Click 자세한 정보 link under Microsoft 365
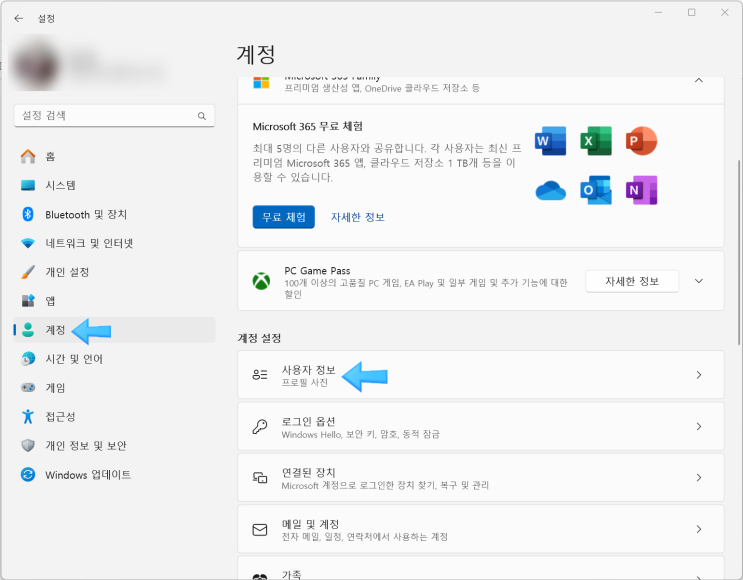The image size is (743, 580). (x=358, y=217)
